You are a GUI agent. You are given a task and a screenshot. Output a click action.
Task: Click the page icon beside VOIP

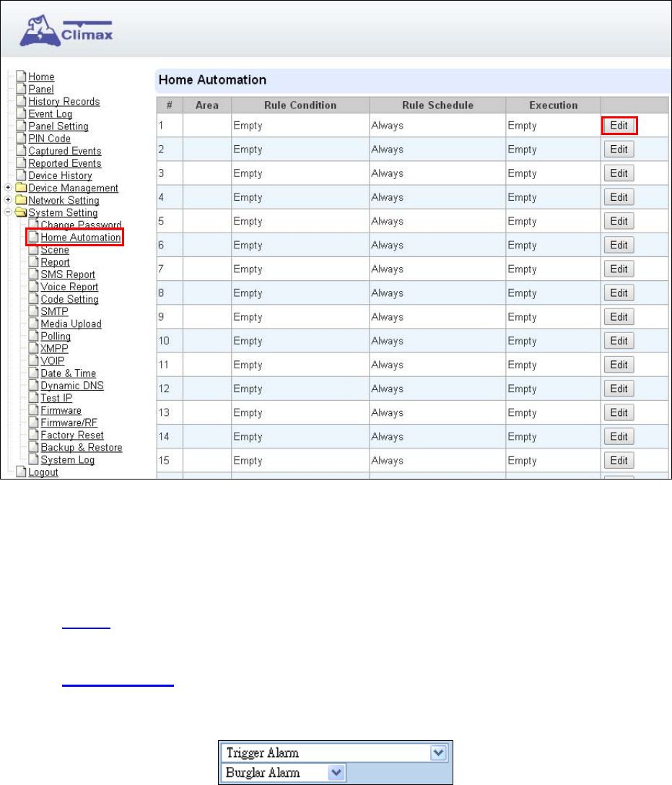pyautogui.click(x=33, y=360)
